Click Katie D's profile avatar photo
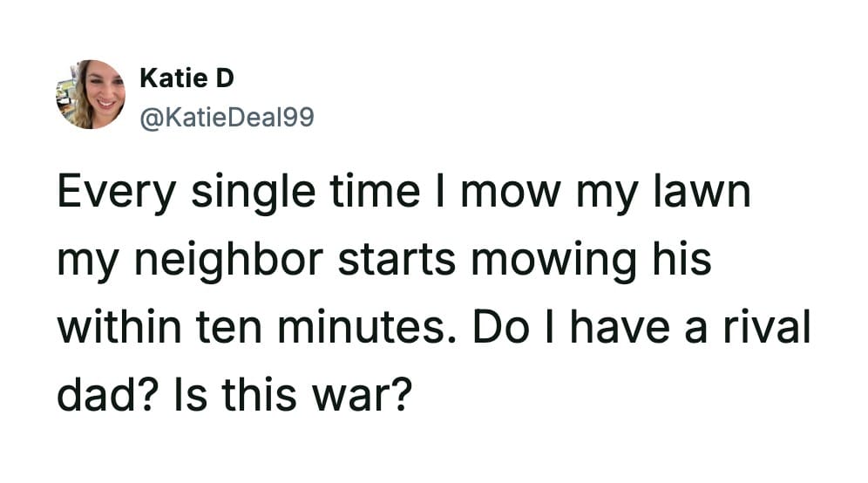 coord(91,95)
